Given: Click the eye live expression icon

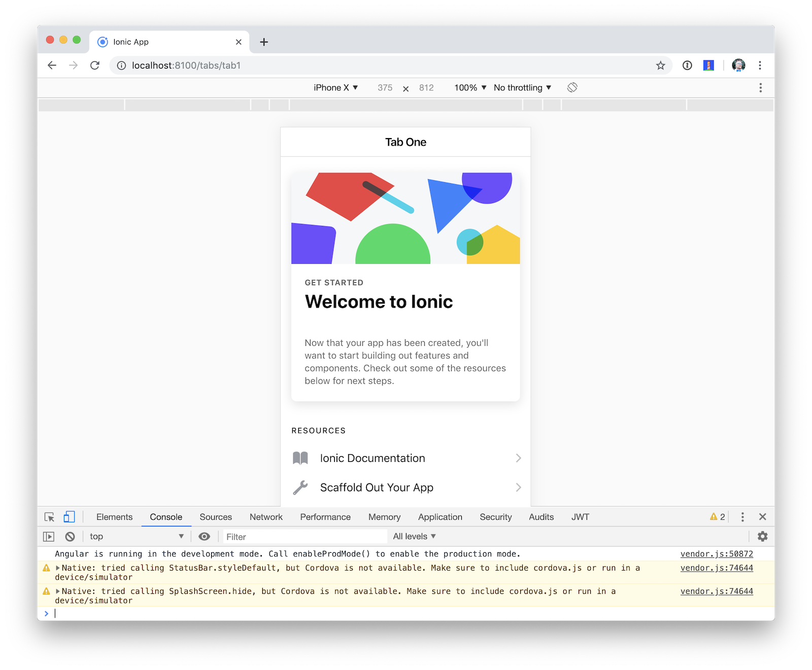Looking at the screenshot, I should (x=205, y=537).
